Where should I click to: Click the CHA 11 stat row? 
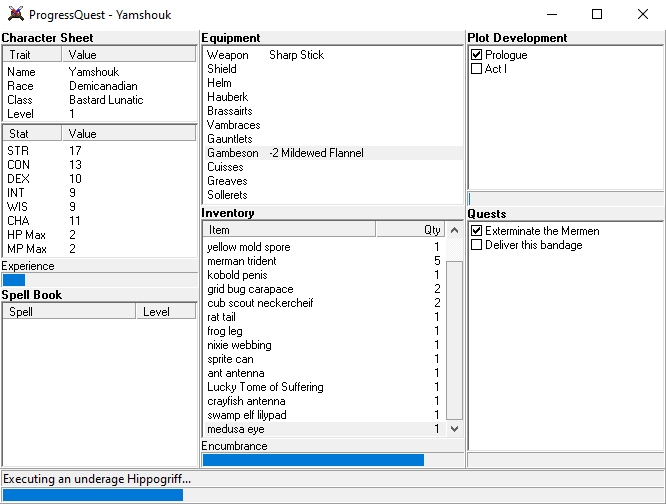(x=100, y=221)
